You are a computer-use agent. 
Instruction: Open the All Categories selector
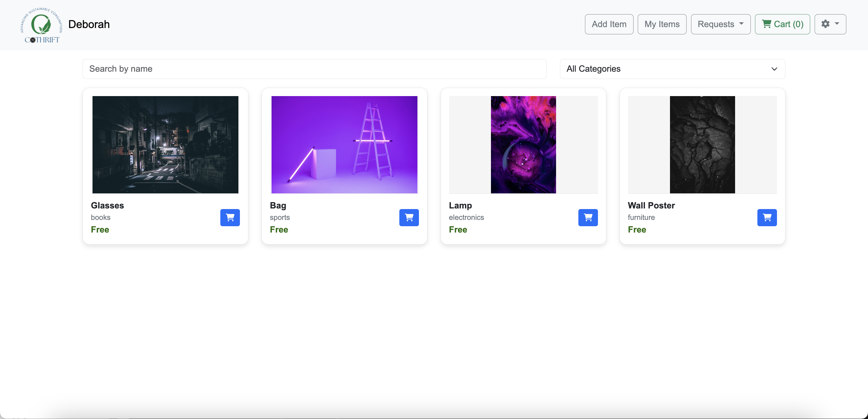tap(672, 69)
